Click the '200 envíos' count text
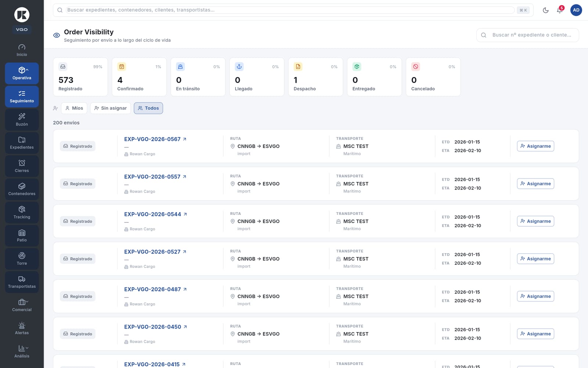Viewport: 588px width, 368px height. coord(66,123)
